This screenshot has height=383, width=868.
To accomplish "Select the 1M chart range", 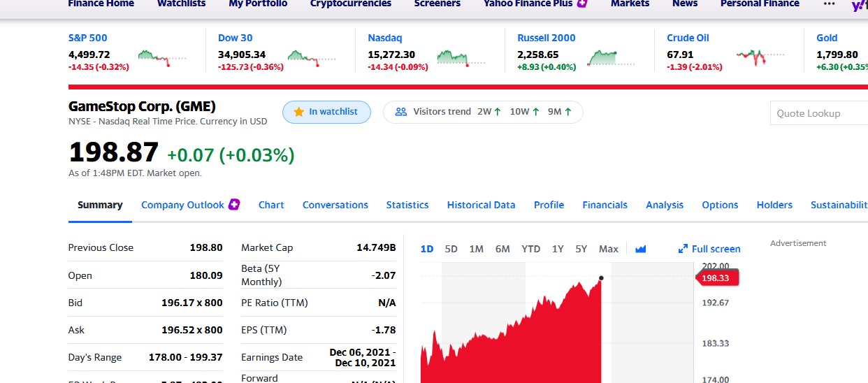I will click(477, 249).
